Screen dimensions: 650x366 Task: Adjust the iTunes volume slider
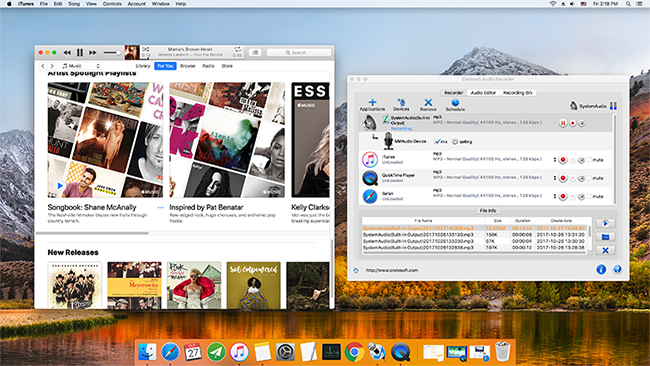click(112, 53)
